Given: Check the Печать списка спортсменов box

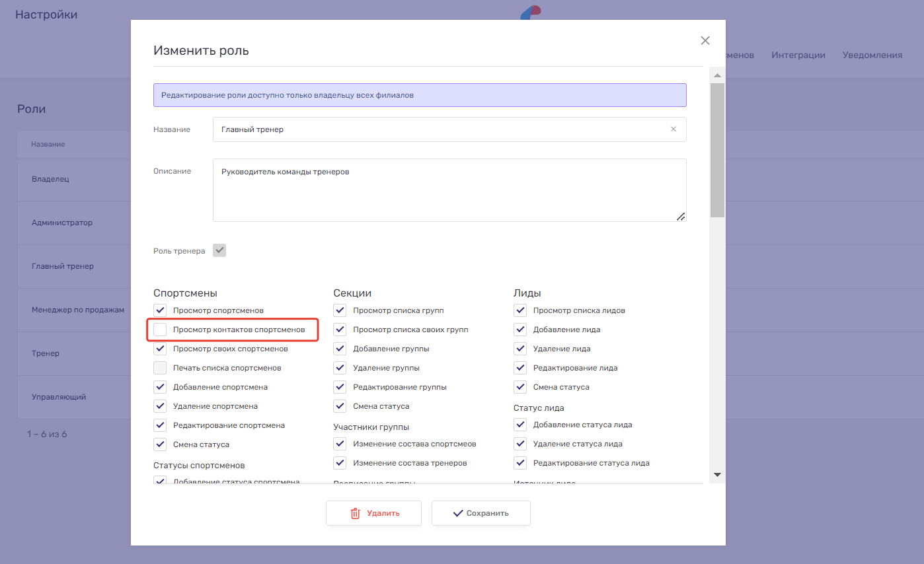Looking at the screenshot, I should coord(160,368).
